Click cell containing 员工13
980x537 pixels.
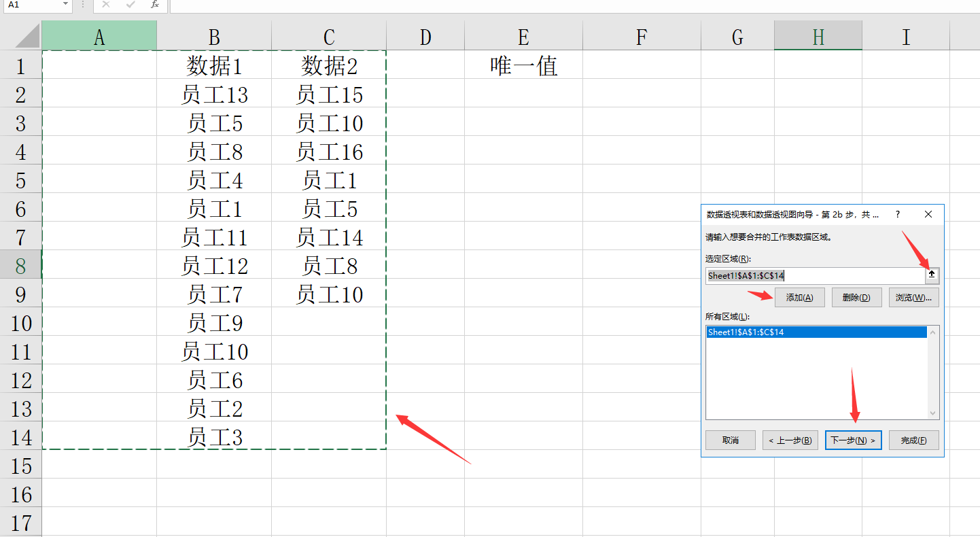click(x=214, y=94)
